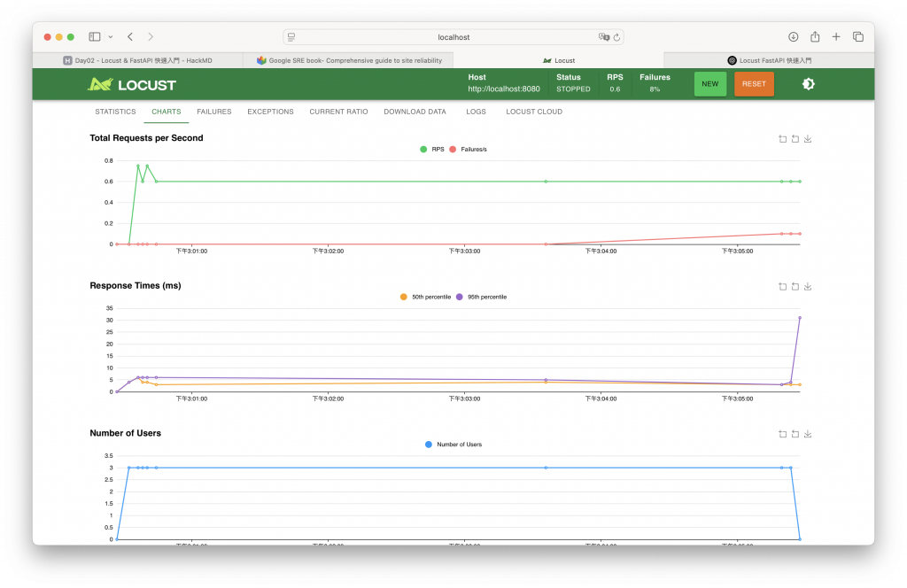Click the STOPPED status text

tap(573, 89)
